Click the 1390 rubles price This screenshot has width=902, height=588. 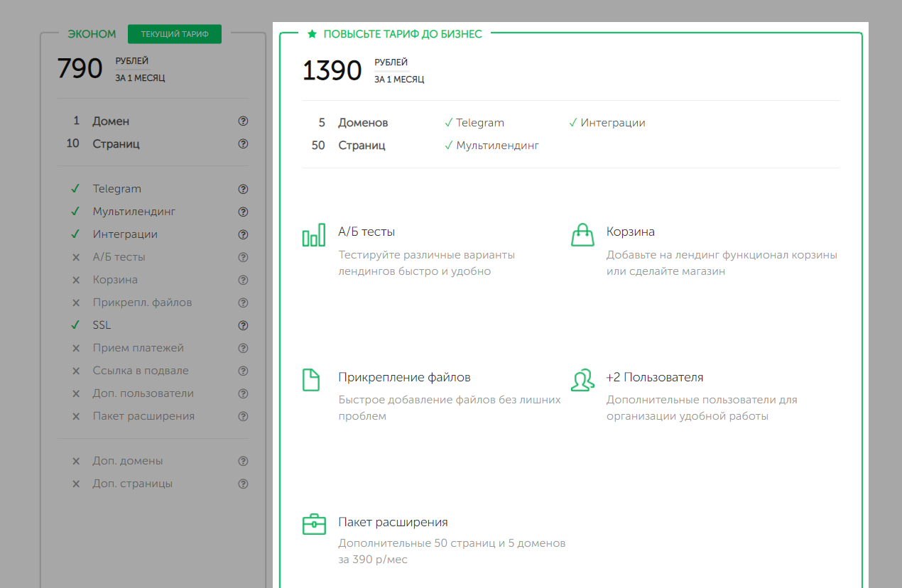point(332,71)
